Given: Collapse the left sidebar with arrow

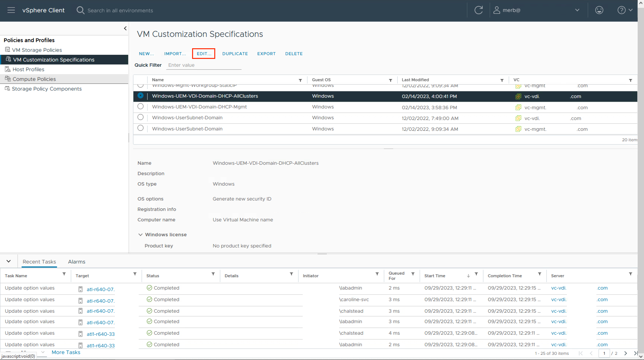Looking at the screenshot, I should point(125,28).
